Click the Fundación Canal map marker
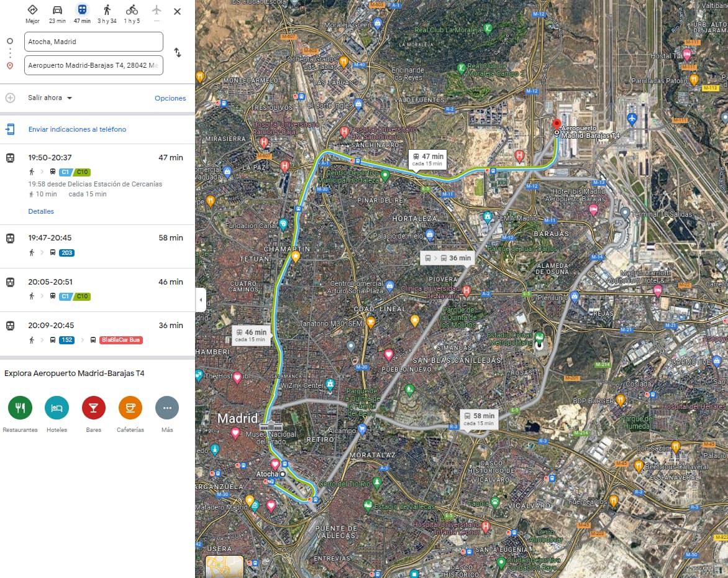This screenshot has height=578, width=728. [x=283, y=224]
